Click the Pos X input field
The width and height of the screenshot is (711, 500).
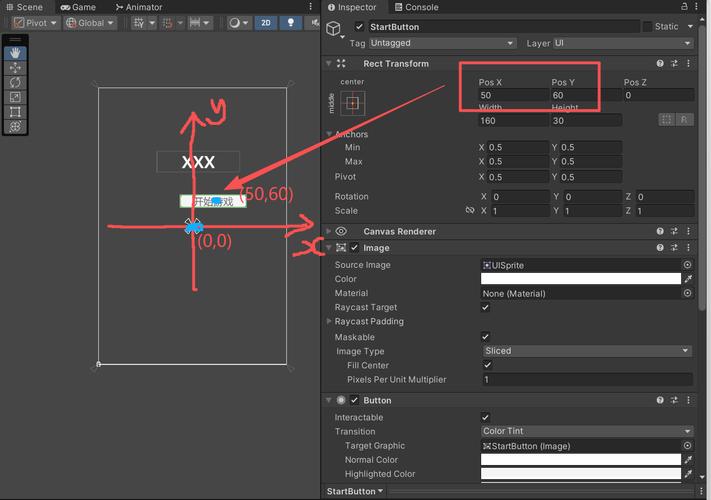(x=511, y=95)
